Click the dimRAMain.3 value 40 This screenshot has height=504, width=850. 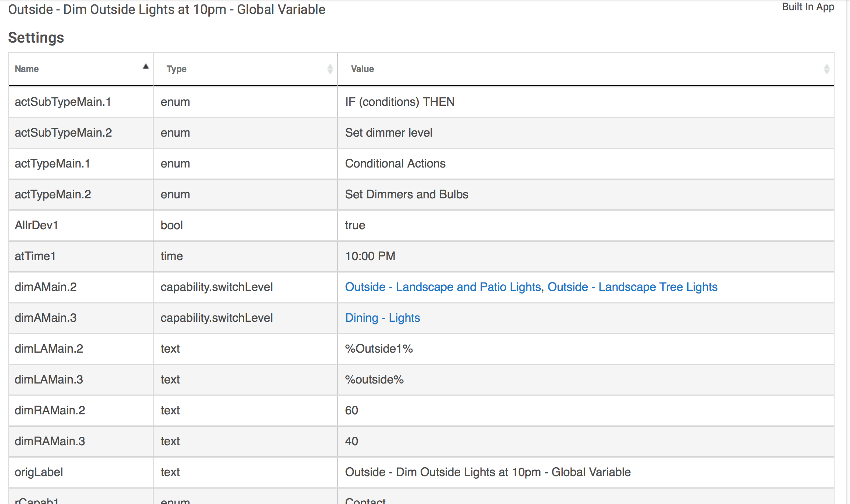[352, 441]
